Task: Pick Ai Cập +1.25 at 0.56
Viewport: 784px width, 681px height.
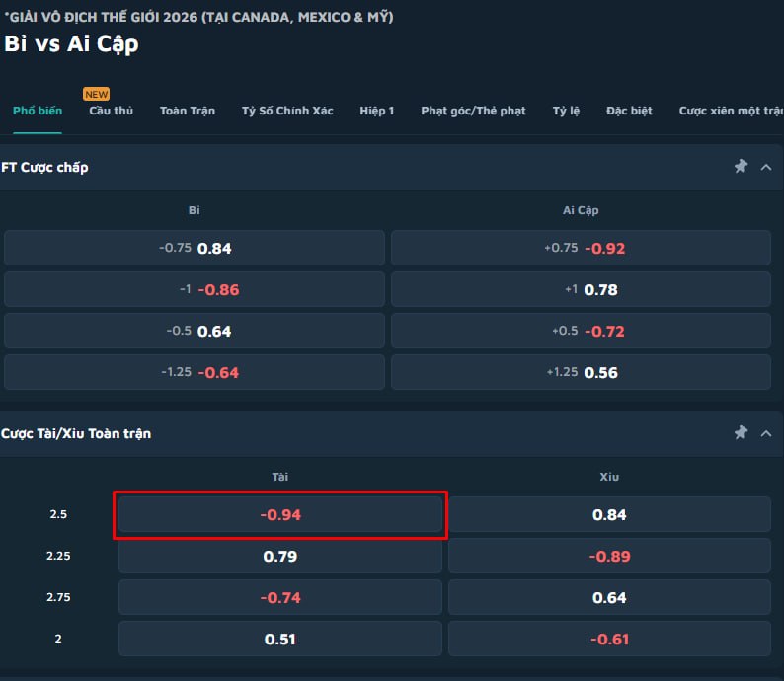Action: [581, 372]
